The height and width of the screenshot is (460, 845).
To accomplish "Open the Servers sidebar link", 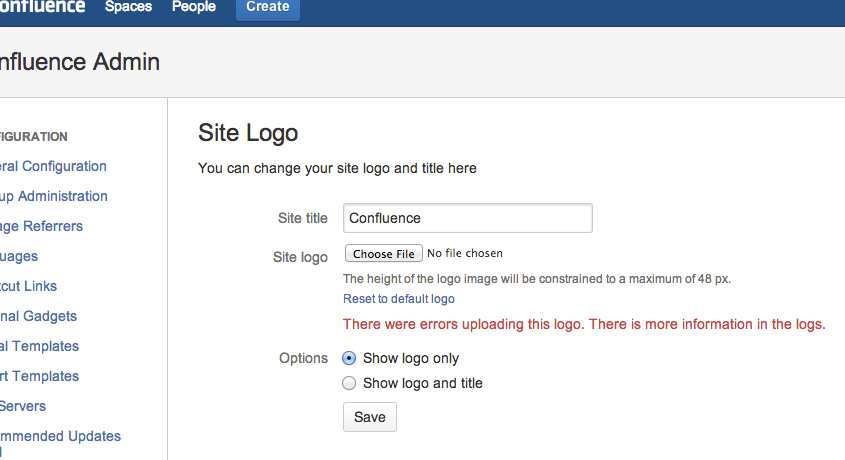I will [x=23, y=406].
